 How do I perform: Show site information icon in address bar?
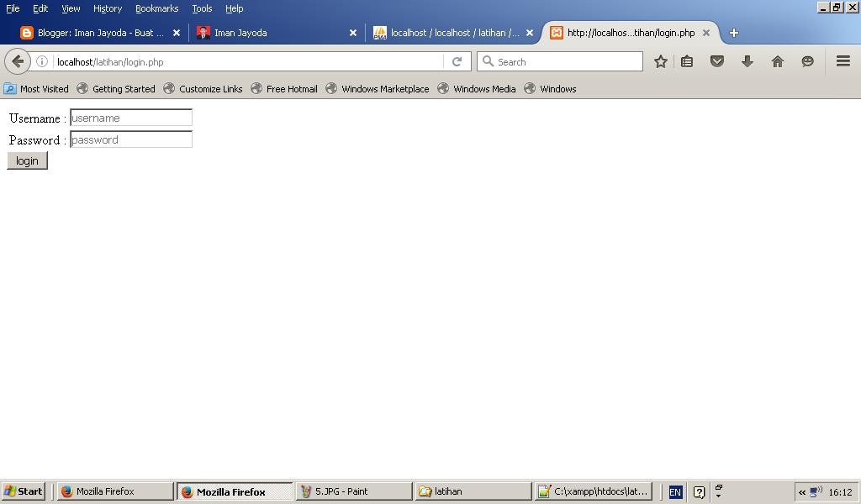pos(42,61)
